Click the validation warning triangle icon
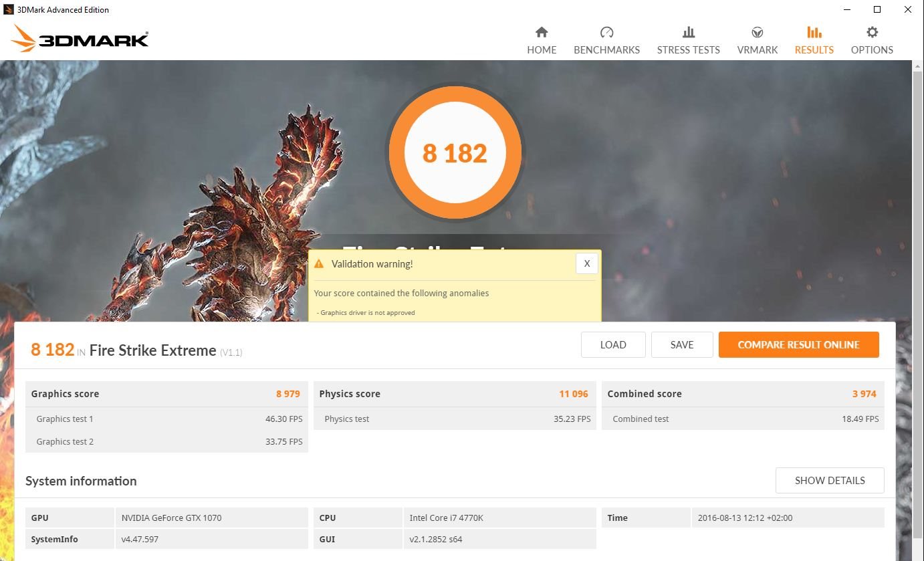924x561 pixels. (x=319, y=264)
